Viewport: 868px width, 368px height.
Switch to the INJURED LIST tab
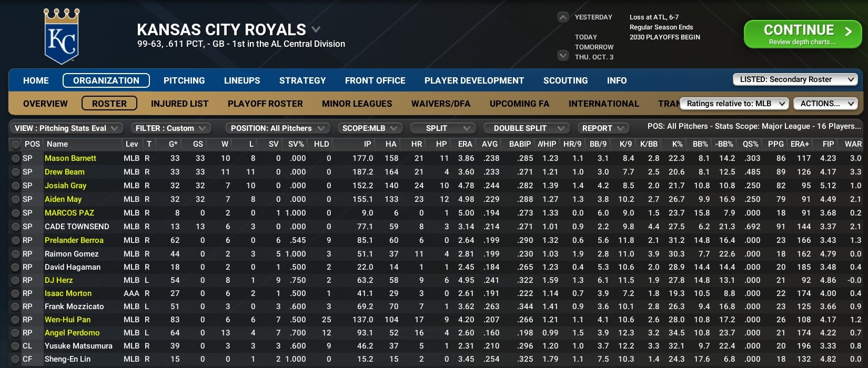click(x=179, y=104)
